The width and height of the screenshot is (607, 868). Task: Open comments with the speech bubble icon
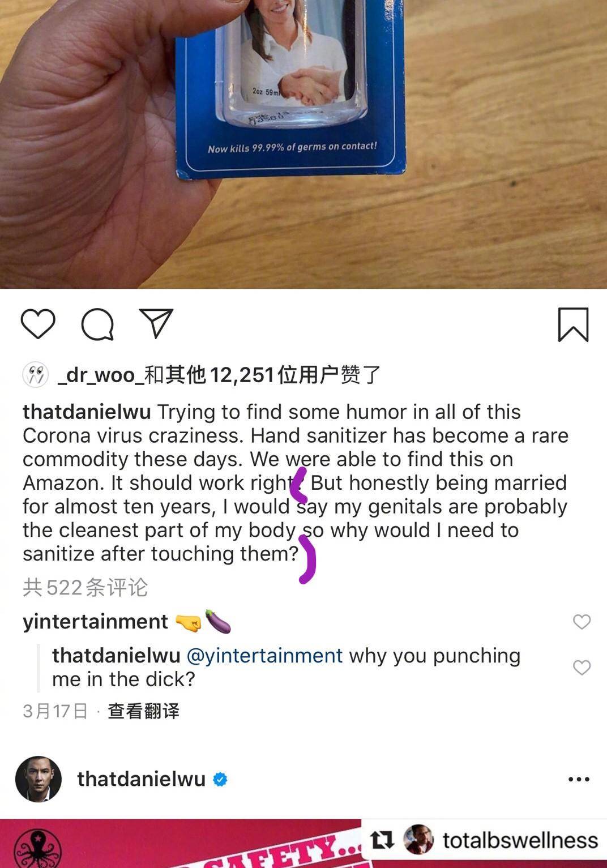(x=97, y=324)
